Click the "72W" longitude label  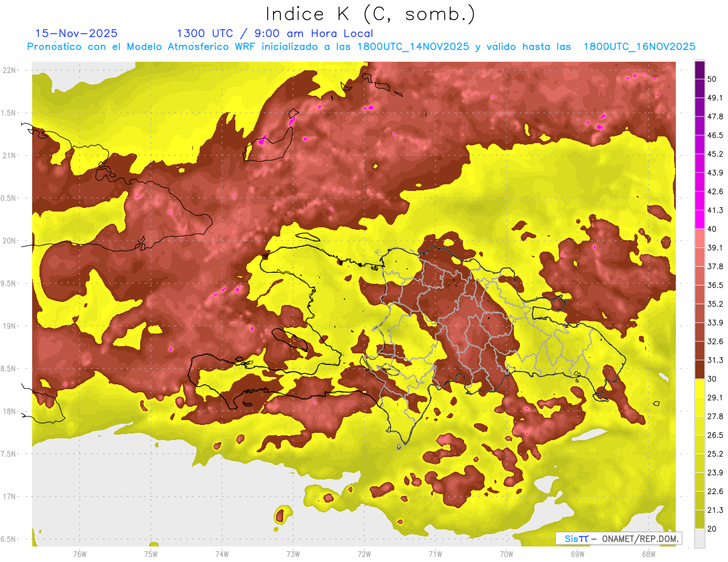coord(365,554)
